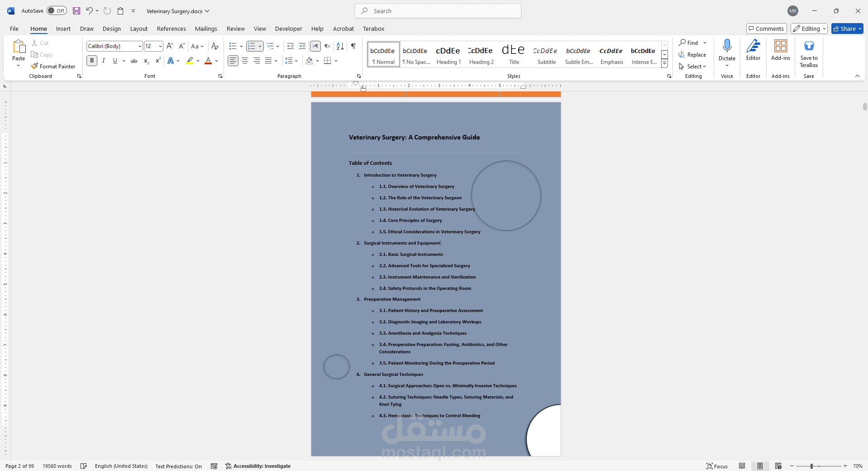Expand numbering list options arrow

point(260,46)
